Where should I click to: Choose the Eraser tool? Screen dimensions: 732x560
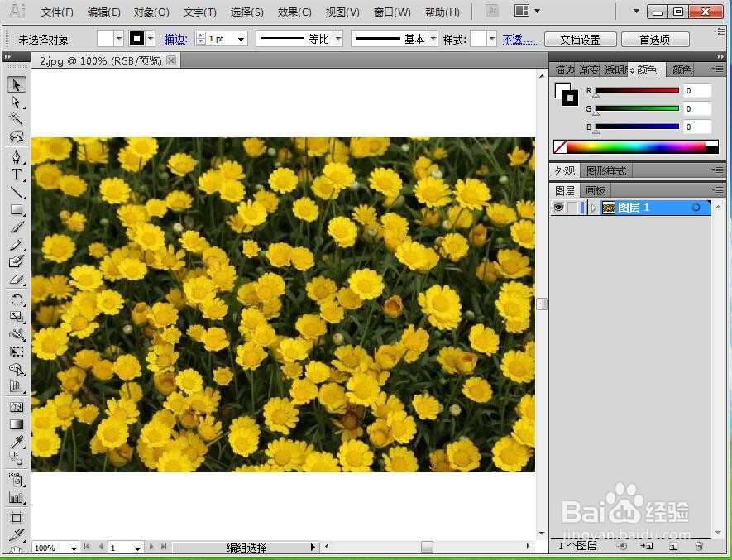coord(17,280)
